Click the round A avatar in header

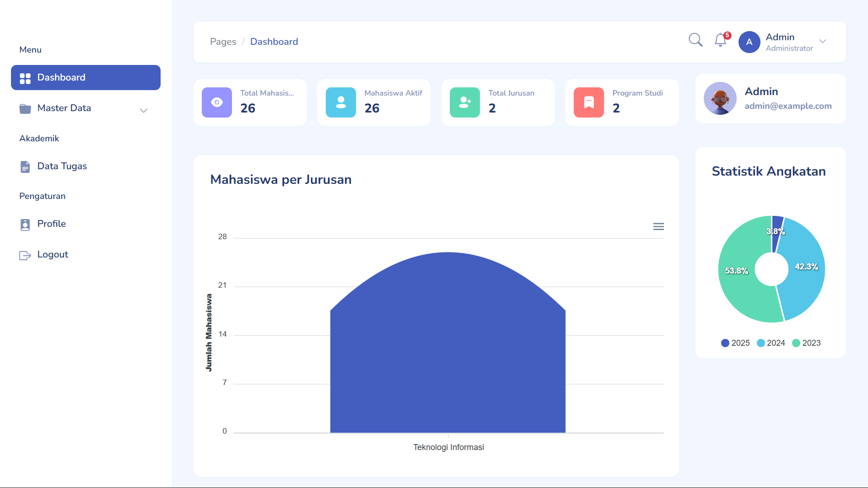pos(749,42)
